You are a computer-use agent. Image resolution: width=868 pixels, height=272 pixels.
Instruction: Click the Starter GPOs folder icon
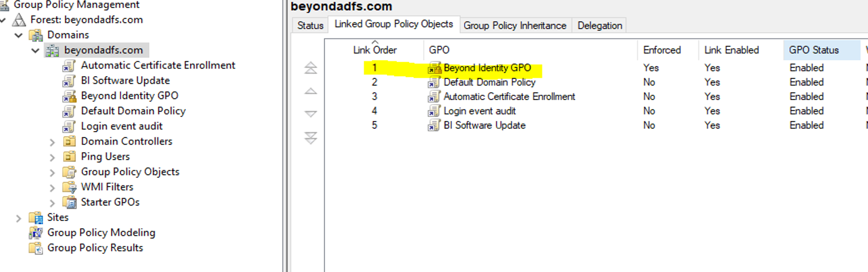tap(70, 202)
